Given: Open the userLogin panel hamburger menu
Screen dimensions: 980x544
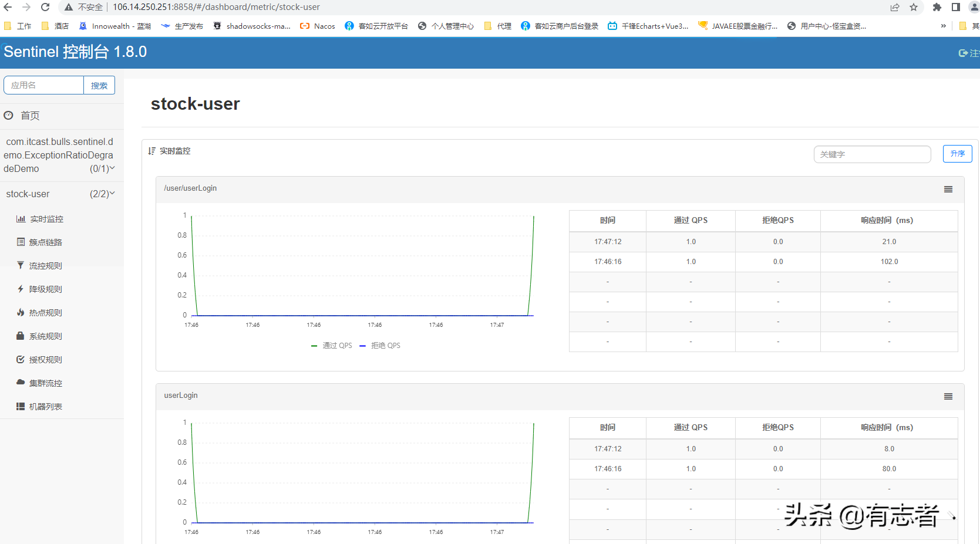Looking at the screenshot, I should [948, 397].
